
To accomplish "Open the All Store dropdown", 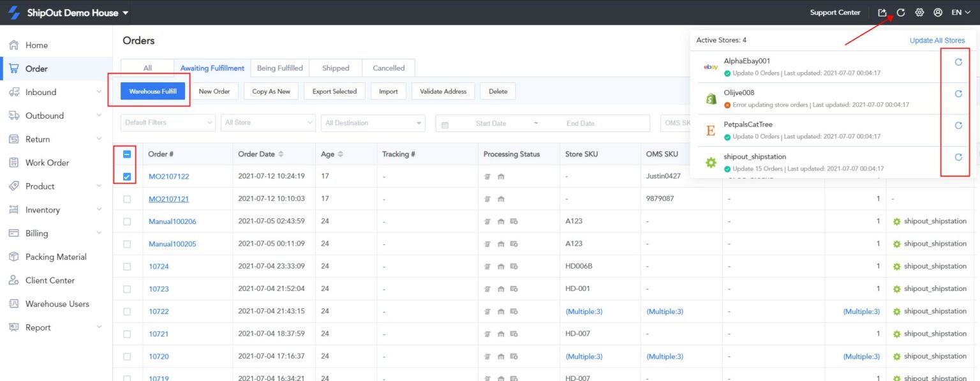I will tap(268, 123).
